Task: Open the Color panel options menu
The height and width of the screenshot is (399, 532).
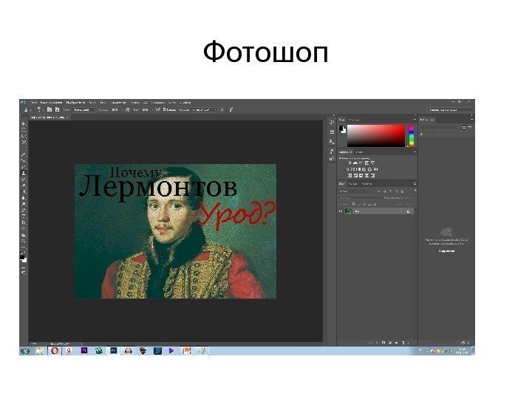Action: click(x=415, y=120)
